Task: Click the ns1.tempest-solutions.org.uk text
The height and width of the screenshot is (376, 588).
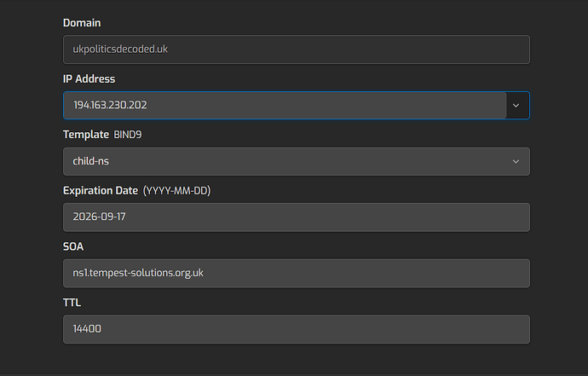Action: (x=138, y=273)
